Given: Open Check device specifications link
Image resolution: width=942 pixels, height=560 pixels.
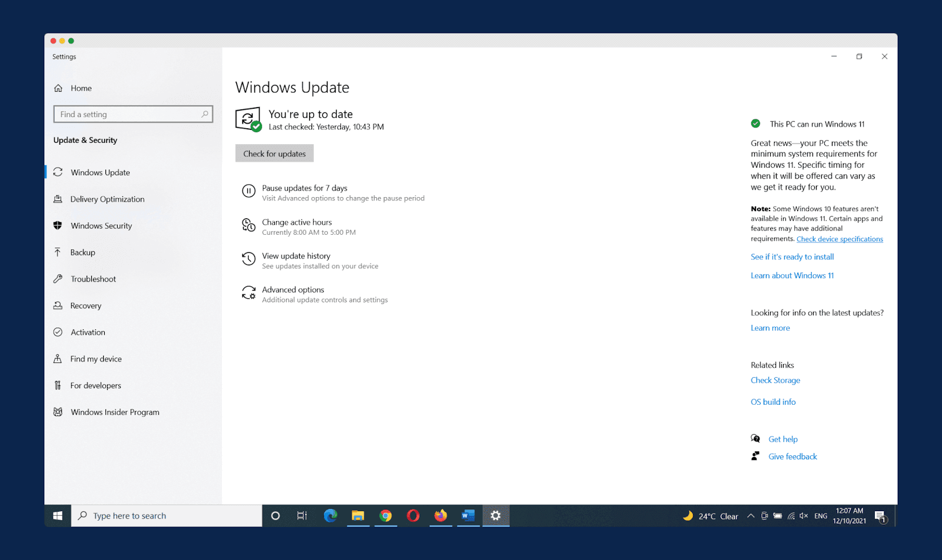Looking at the screenshot, I should point(840,239).
